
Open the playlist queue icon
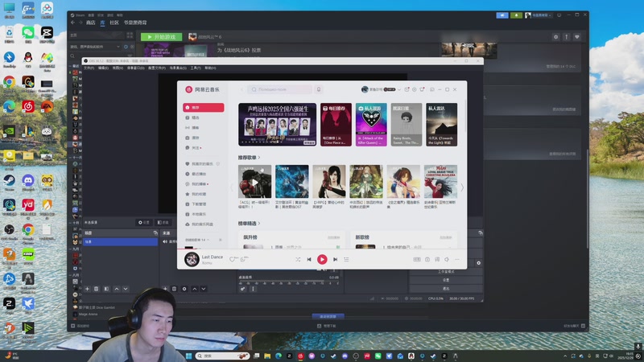click(346, 259)
